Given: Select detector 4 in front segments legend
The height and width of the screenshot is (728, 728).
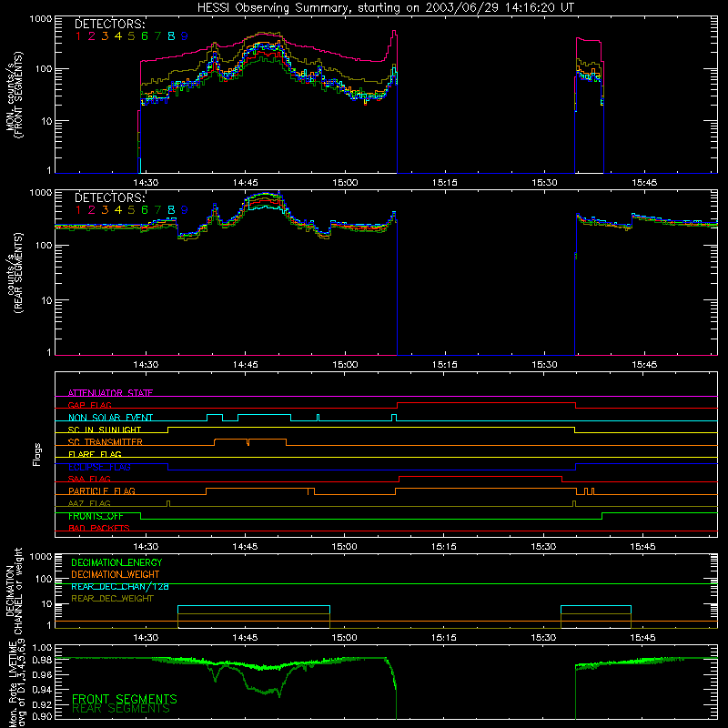Looking at the screenshot, I should 118,36.
